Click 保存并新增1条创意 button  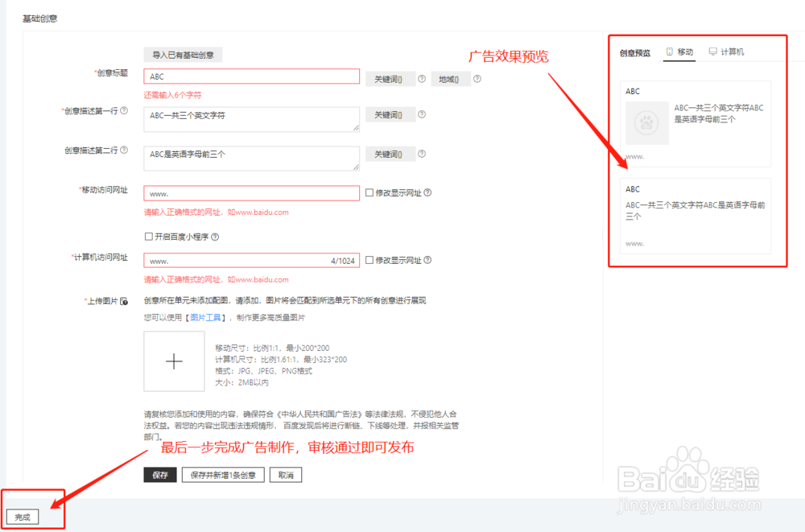point(223,474)
